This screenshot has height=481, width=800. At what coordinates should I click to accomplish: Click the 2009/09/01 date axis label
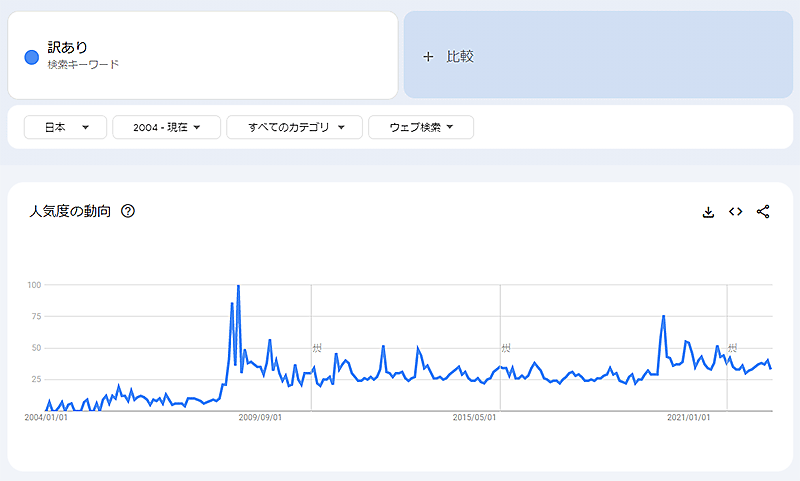(258, 417)
